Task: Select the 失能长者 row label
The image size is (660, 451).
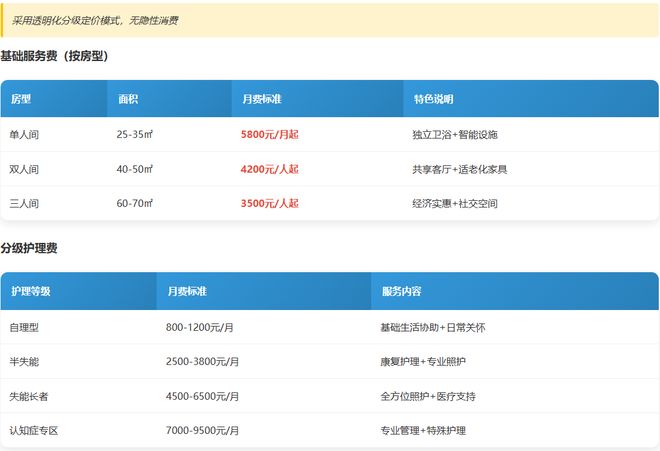Action: [x=29, y=396]
